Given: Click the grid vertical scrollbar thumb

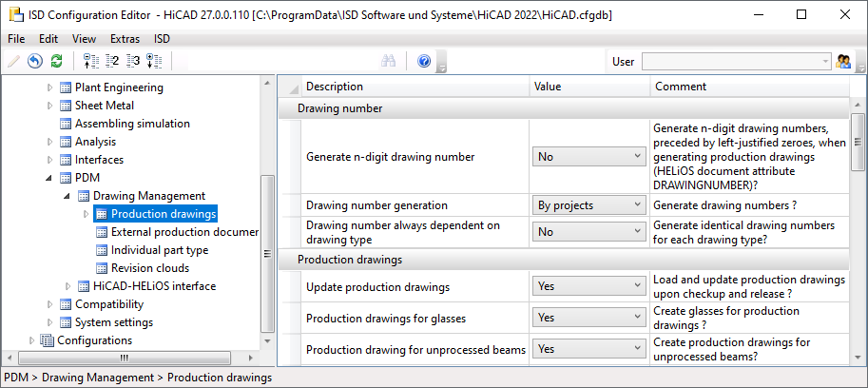Looking at the screenshot, I should click(x=858, y=141).
